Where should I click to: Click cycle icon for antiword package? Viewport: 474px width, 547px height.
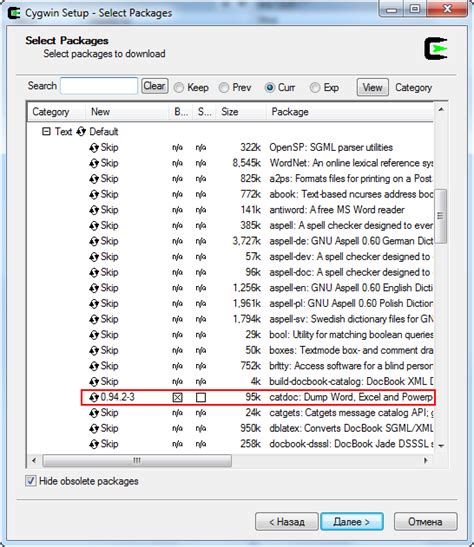pos(94,210)
